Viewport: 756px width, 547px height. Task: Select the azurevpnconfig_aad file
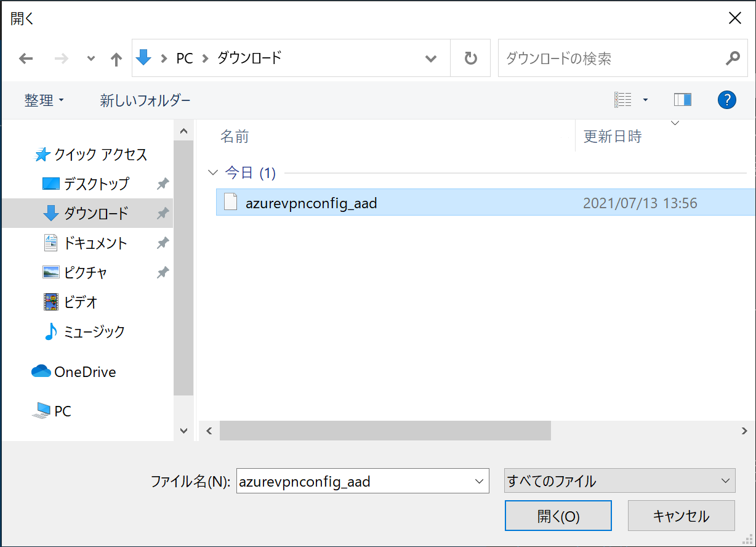pos(311,203)
